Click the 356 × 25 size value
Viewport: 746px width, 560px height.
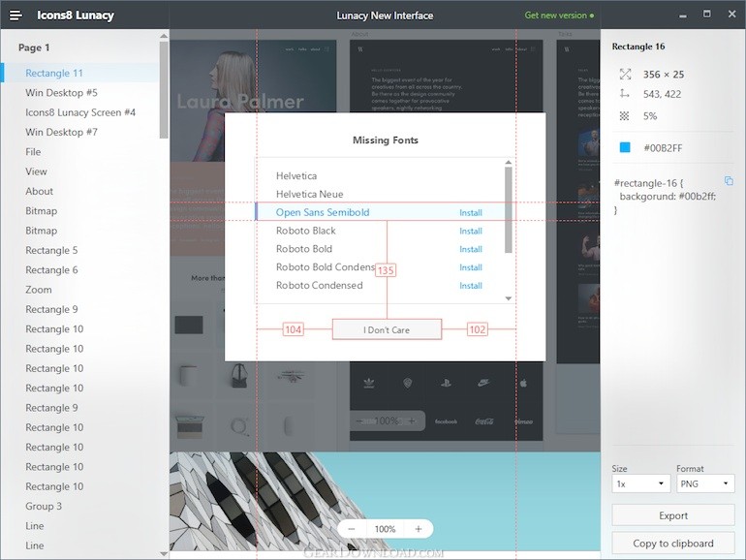[x=664, y=75]
